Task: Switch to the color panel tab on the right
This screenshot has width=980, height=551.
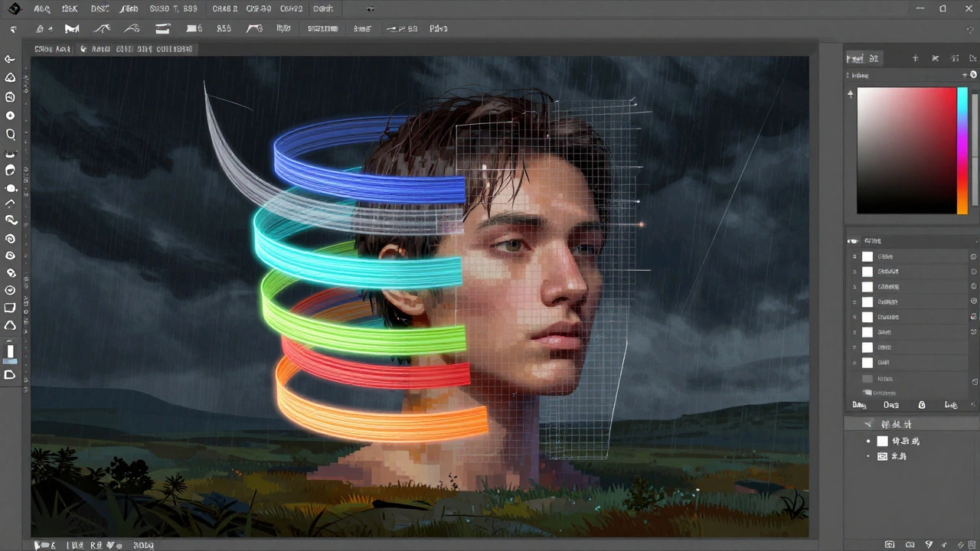Action: 874,58
